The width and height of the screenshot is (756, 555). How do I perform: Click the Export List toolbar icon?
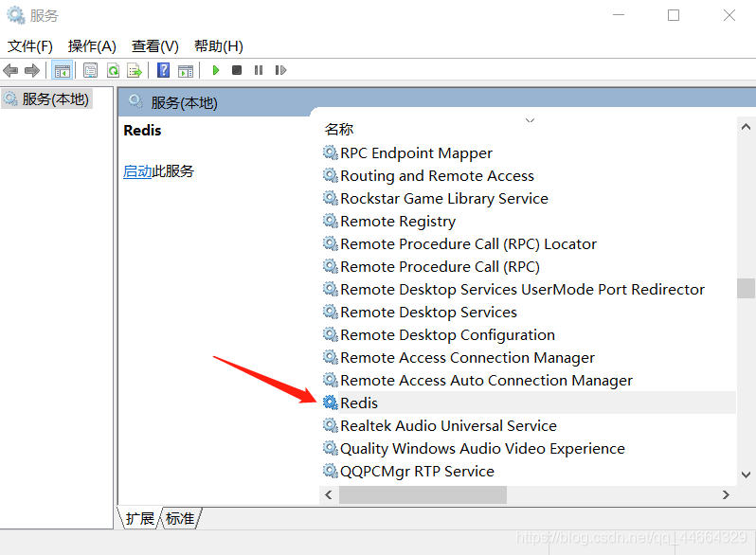(x=135, y=70)
